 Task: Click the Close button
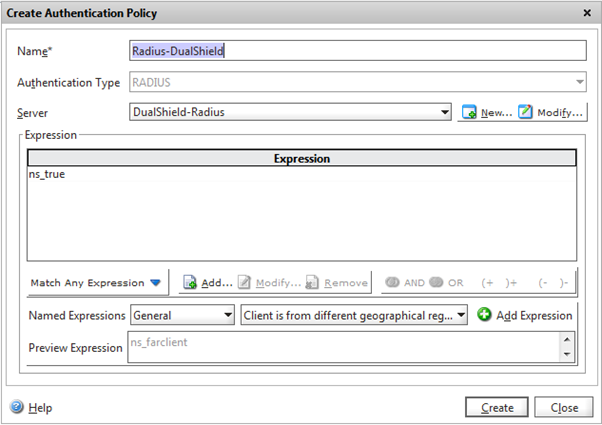click(563, 407)
